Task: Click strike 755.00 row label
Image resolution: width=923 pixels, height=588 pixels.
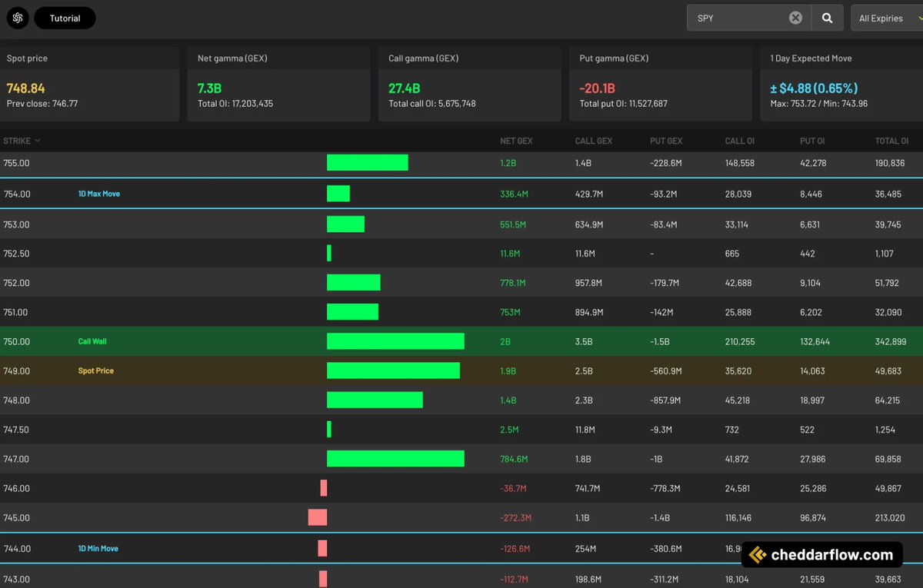Action: pos(16,163)
